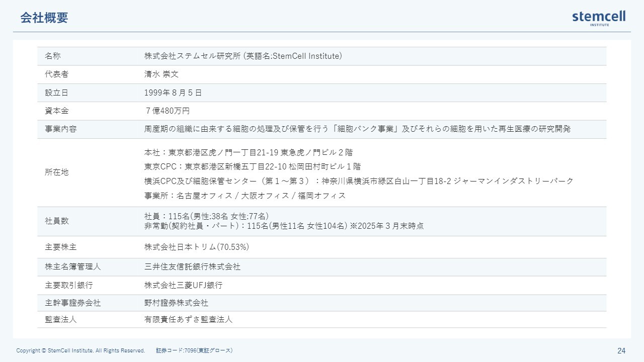Screen dimensions: 644x362
Task: Click the 資本金 row label
Action: 57,111
